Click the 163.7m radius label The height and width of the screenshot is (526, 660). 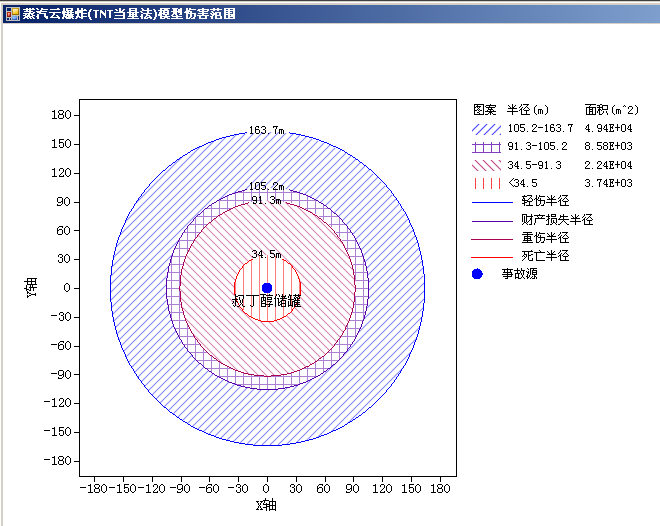(x=266, y=130)
